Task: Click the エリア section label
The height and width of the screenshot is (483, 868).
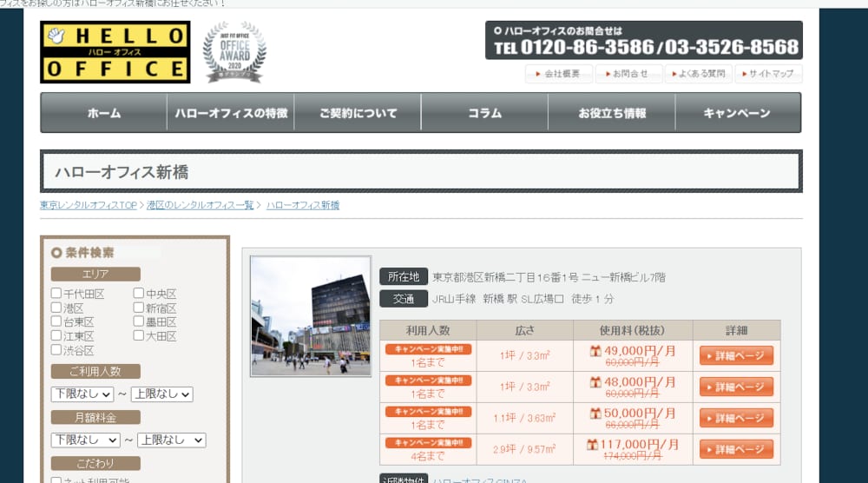Action: click(x=95, y=275)
